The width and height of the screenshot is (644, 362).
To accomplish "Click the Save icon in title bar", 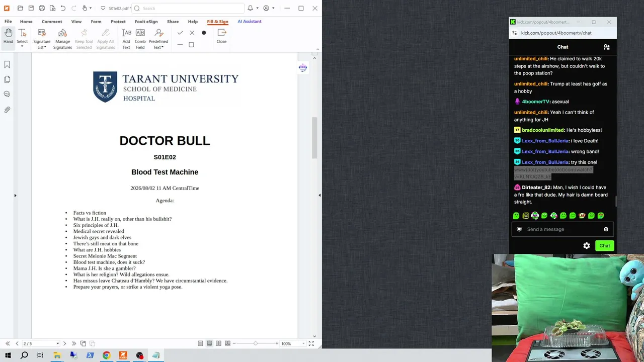I will pos(31,8).
